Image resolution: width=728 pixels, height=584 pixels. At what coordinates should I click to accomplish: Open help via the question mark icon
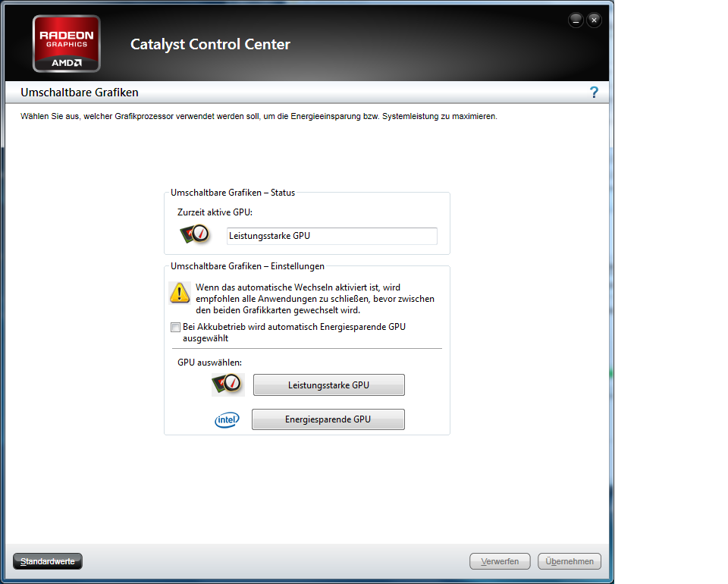pyautogui.click(x=594, y=93)
